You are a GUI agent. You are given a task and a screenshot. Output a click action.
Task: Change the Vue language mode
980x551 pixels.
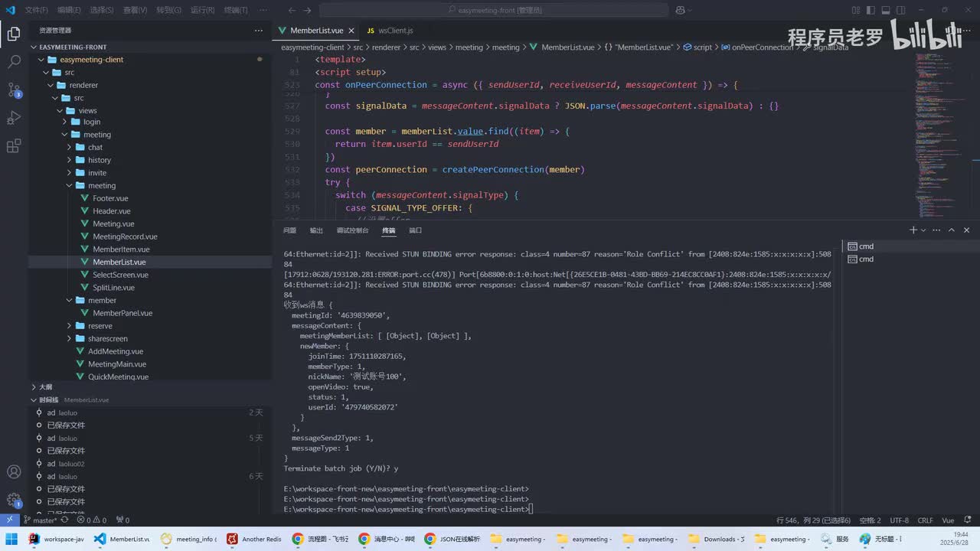click(x=948, y=520)
